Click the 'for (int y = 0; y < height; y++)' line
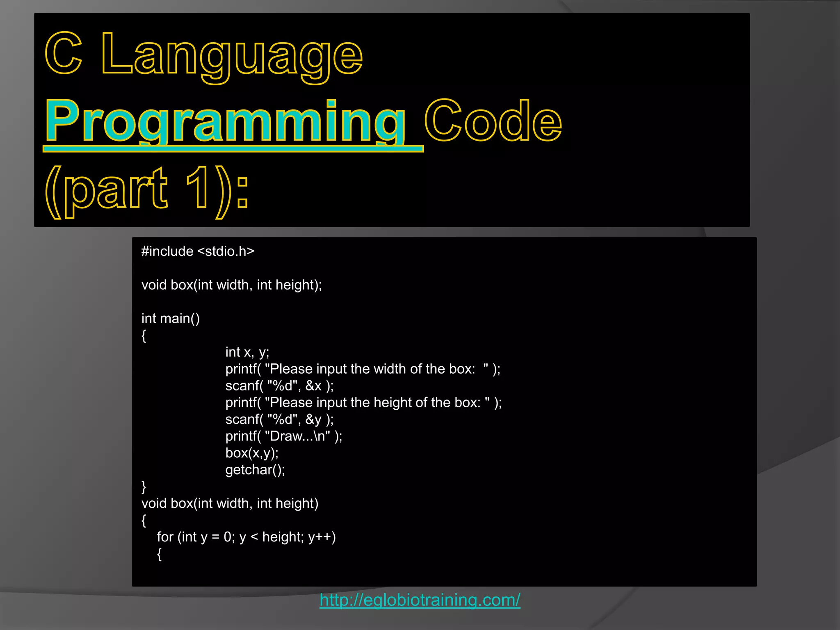Viewport: 840px width, 630px height. click(x=246, y=537)
